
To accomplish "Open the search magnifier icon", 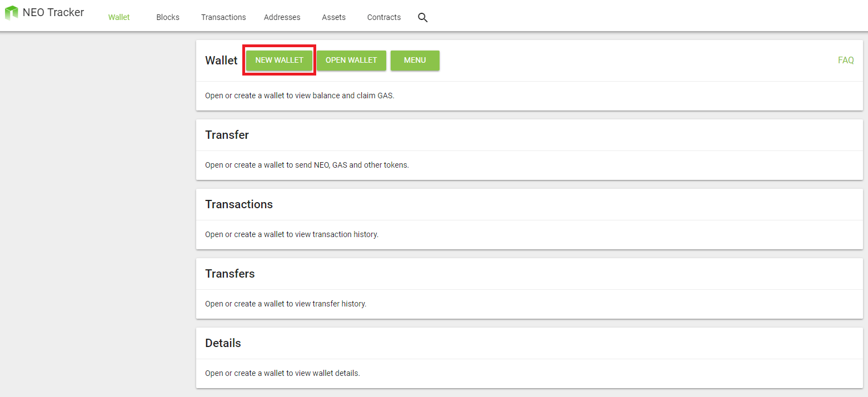I will pos(422,17).
